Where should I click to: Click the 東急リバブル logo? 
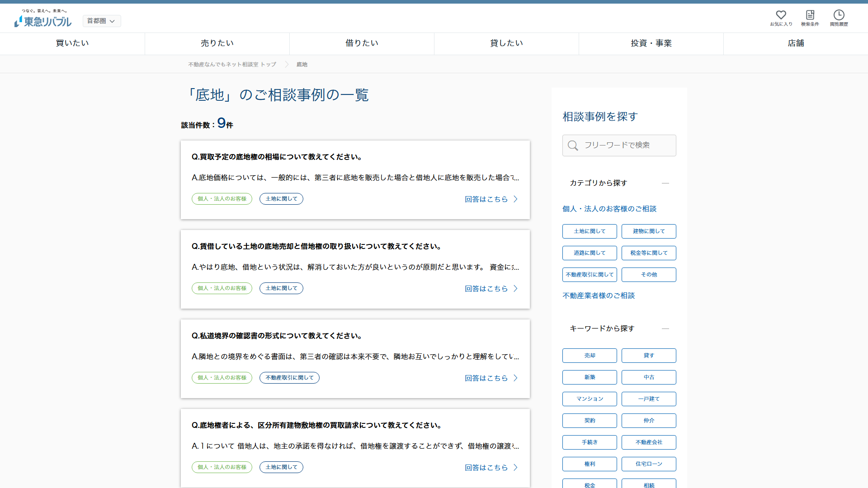pos(43,18)
